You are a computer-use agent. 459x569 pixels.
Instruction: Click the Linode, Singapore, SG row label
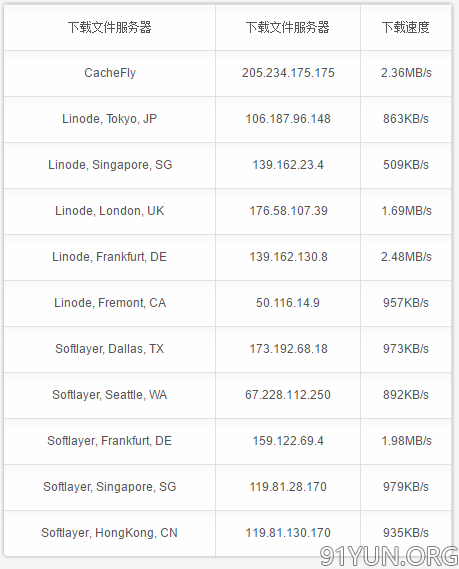tap(110, 165)
